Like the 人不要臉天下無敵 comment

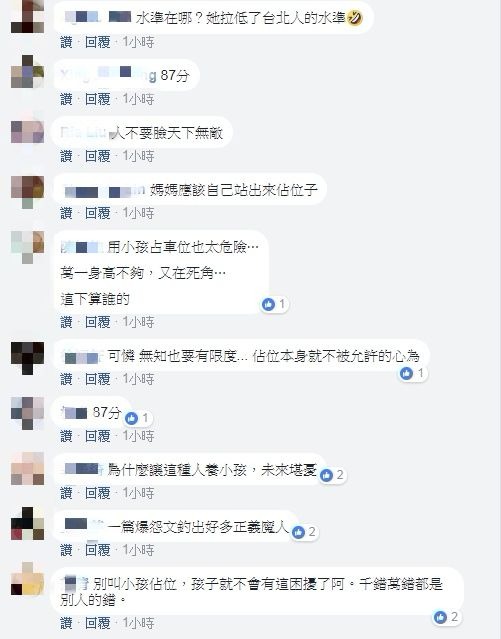66,156
